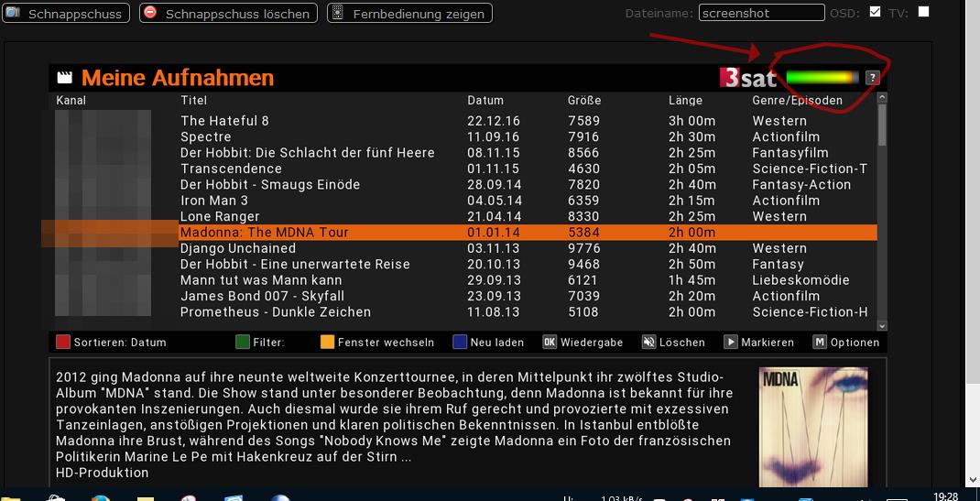Enable the TV checkbox
The image size is (980, 501).
pos(923,12)
